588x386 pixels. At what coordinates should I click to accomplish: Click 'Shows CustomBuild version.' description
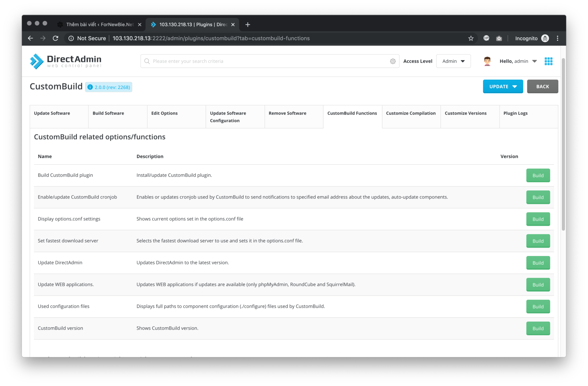pos(167,328)
